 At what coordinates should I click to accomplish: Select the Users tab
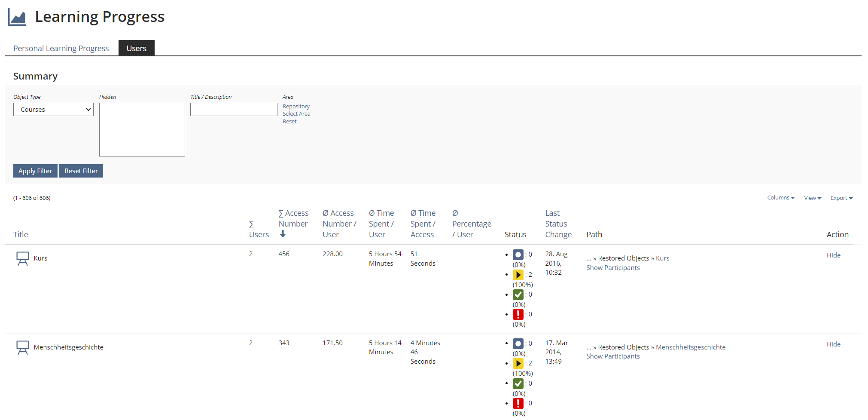coord(136,49)
